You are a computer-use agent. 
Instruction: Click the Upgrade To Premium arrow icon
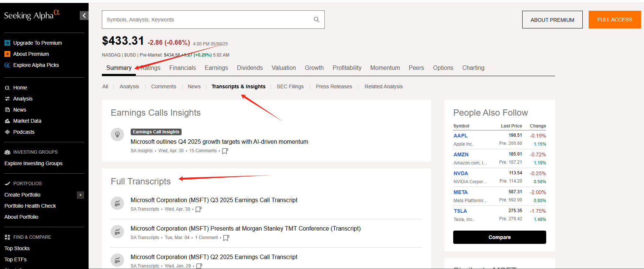point(7,43)
